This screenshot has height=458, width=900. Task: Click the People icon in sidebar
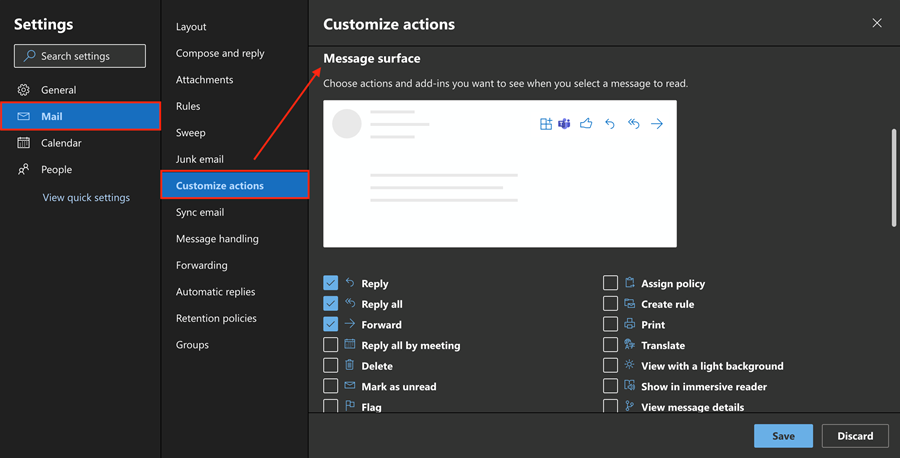(x=24, y=169)
